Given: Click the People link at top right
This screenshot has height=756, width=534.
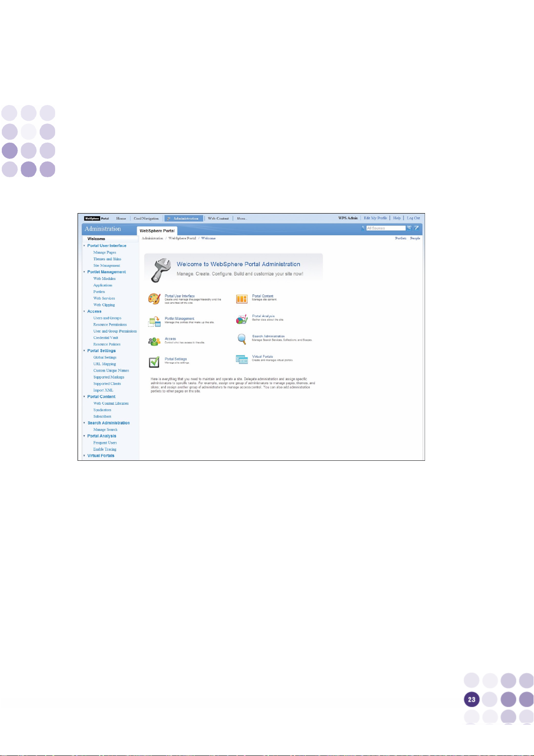Looking at the screenshot, I should click(x=415, y=238).
